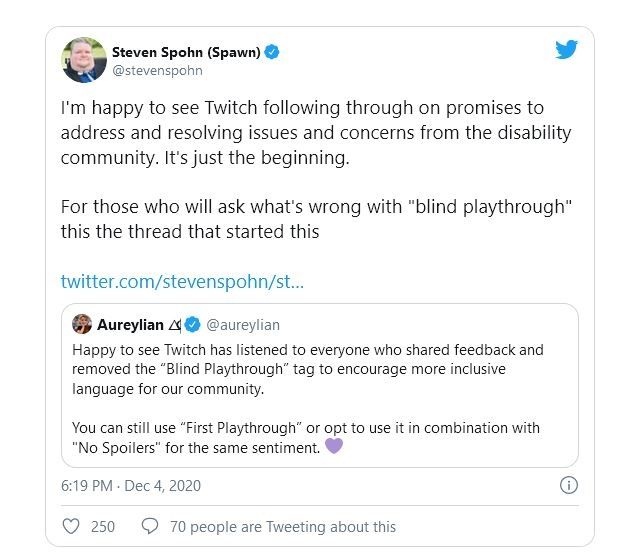This screenshot has width=637, height=558.
Task: Click the 250 likes count
Action: [103, 526]
